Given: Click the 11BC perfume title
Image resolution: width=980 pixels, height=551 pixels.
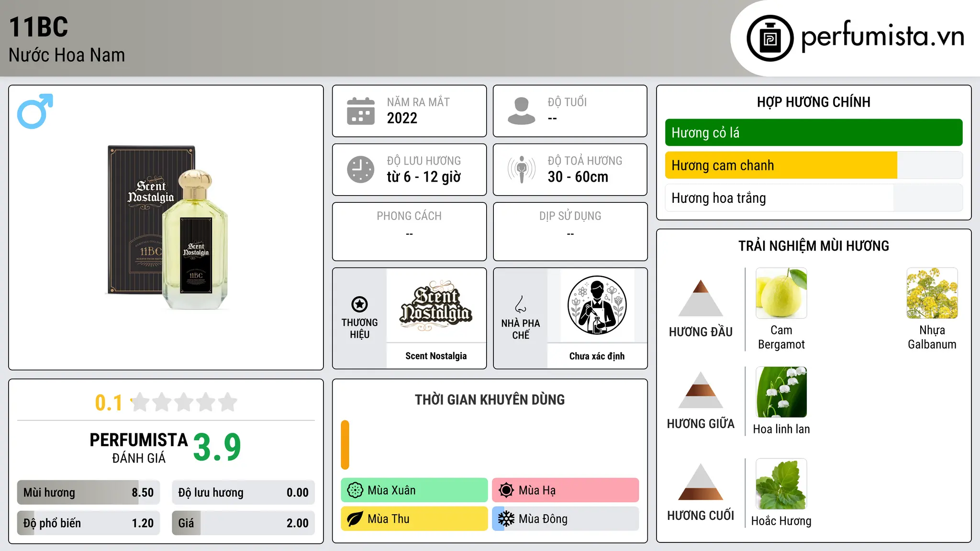Looking at the screenshot, I should 39,27.
